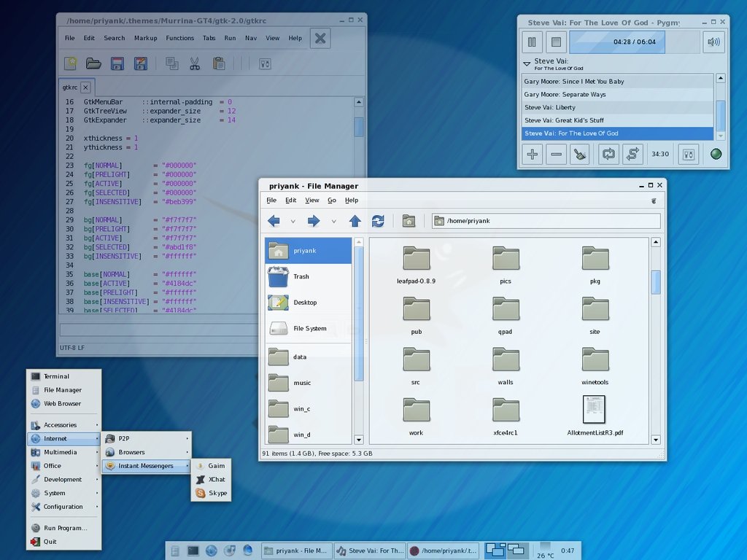Expand the P2P submenu
This screenshot has height=560, width=747.
(146, 438)
